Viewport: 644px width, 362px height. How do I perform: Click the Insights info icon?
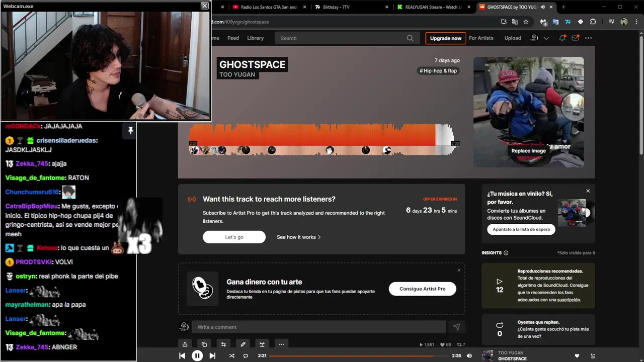pyautogui.click(x=506, y=253)
